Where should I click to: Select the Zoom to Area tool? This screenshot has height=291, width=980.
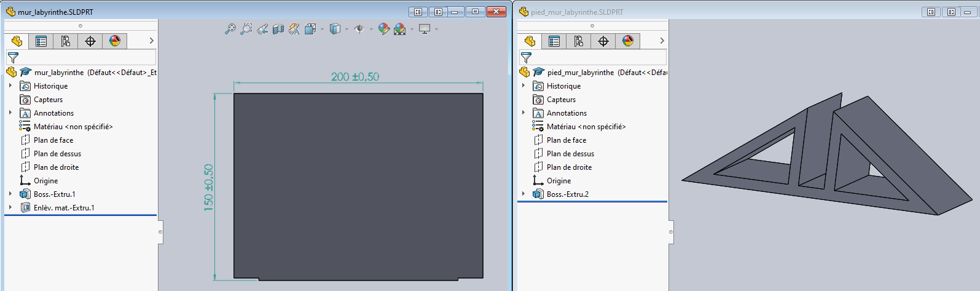click(246, 29)
